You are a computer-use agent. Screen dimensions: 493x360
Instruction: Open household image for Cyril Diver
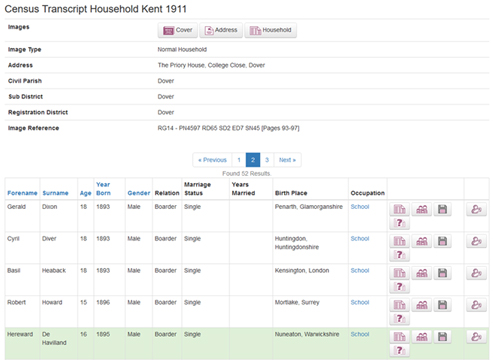[x=399, y=241]
